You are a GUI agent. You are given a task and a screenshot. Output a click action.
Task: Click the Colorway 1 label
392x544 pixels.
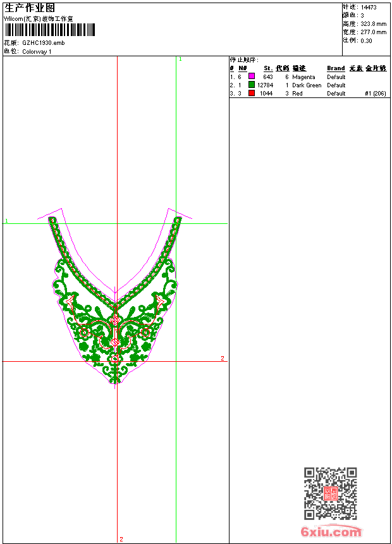click(x=37, y=52)
